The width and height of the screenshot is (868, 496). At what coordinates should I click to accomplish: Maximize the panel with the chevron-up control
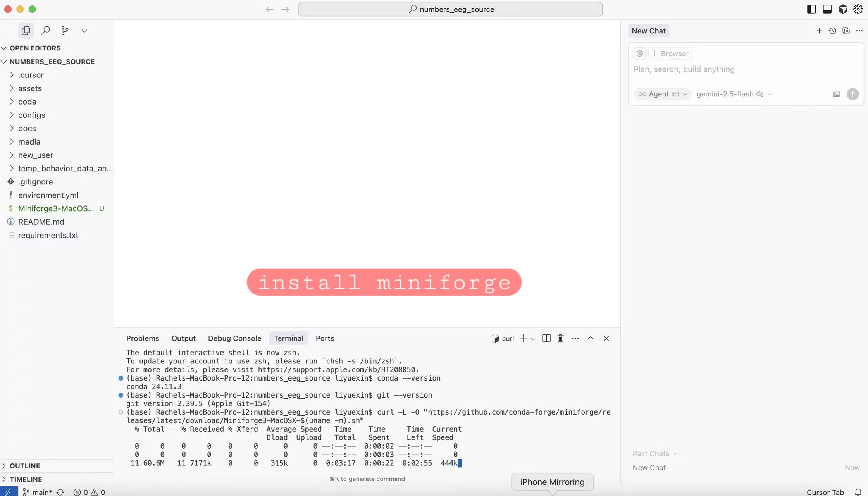(x=591, y=338)
